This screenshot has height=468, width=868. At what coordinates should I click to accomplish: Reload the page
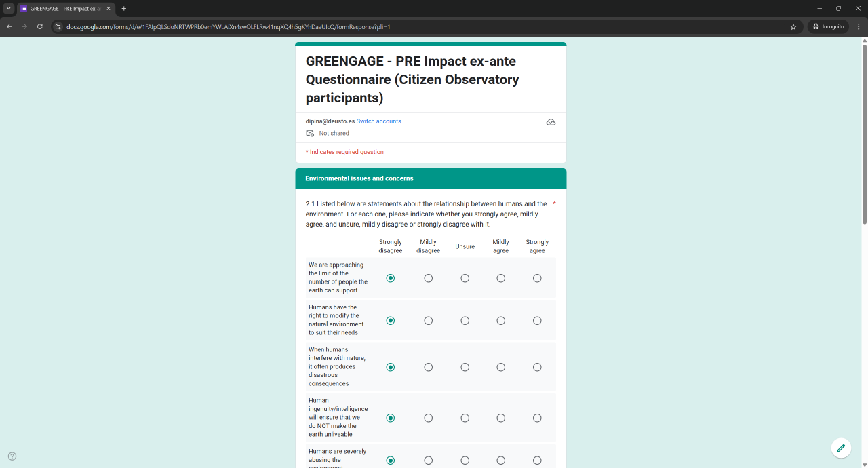(x=40, y=27)
